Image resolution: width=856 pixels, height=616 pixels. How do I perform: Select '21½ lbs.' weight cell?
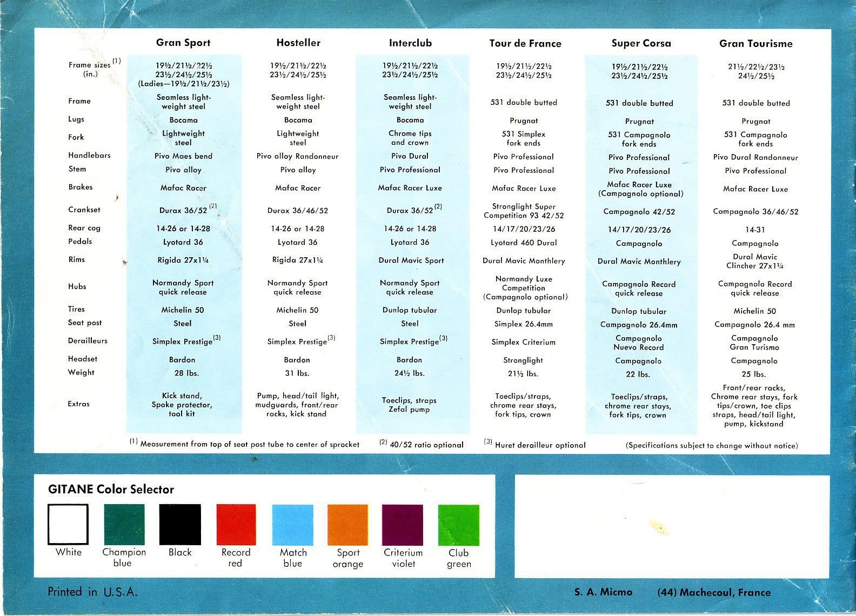pyautogui.click(x=523, y=374)
